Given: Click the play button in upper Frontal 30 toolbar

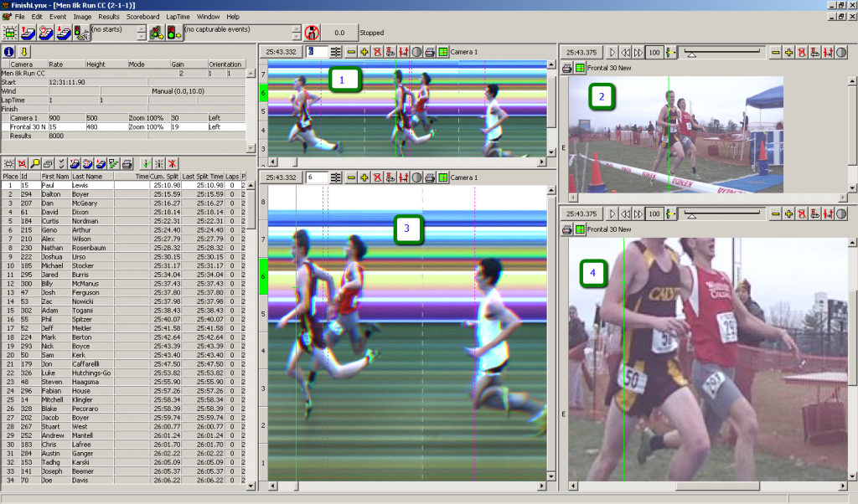Looking at the screenshot, I should [612, 52].
